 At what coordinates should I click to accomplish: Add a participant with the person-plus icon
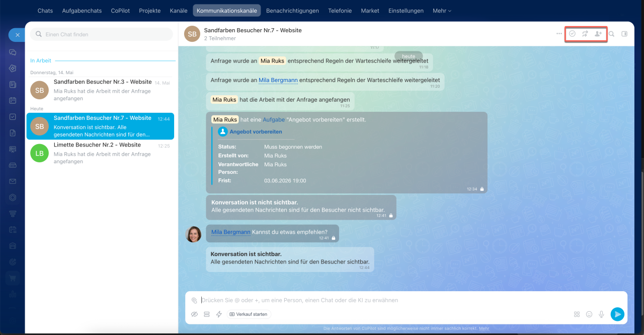tap(598, 34)
